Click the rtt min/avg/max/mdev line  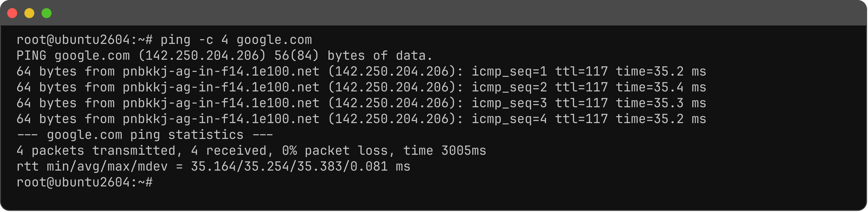[213, 167]
